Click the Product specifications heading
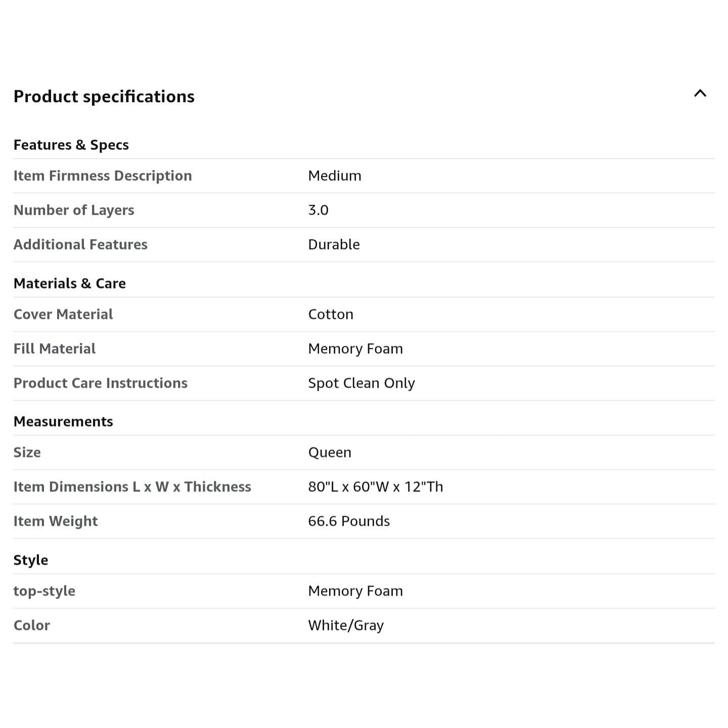 104,97
